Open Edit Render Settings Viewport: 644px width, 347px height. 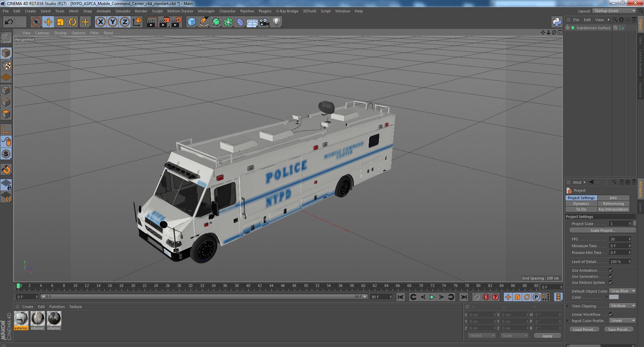point(177,22)
